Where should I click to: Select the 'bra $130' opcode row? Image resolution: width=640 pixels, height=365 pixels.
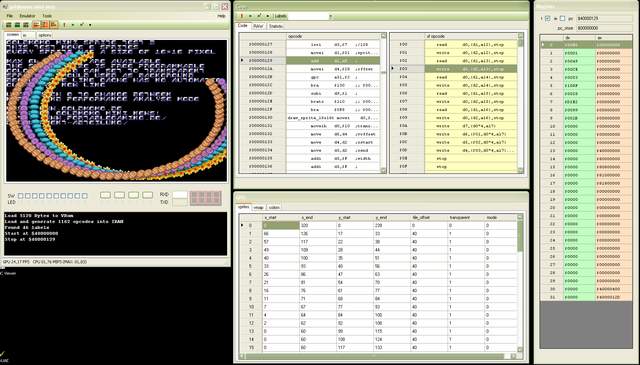[x=310, y=85]
